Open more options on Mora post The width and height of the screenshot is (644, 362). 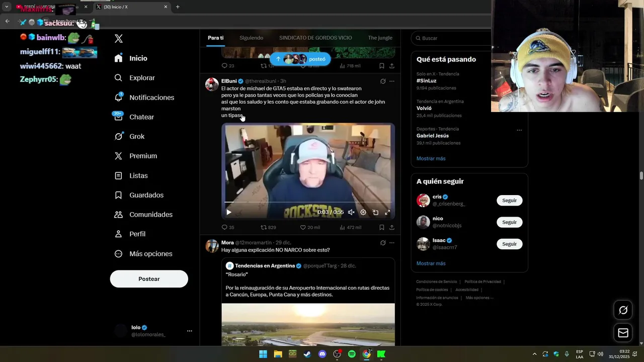click(392, 243)
